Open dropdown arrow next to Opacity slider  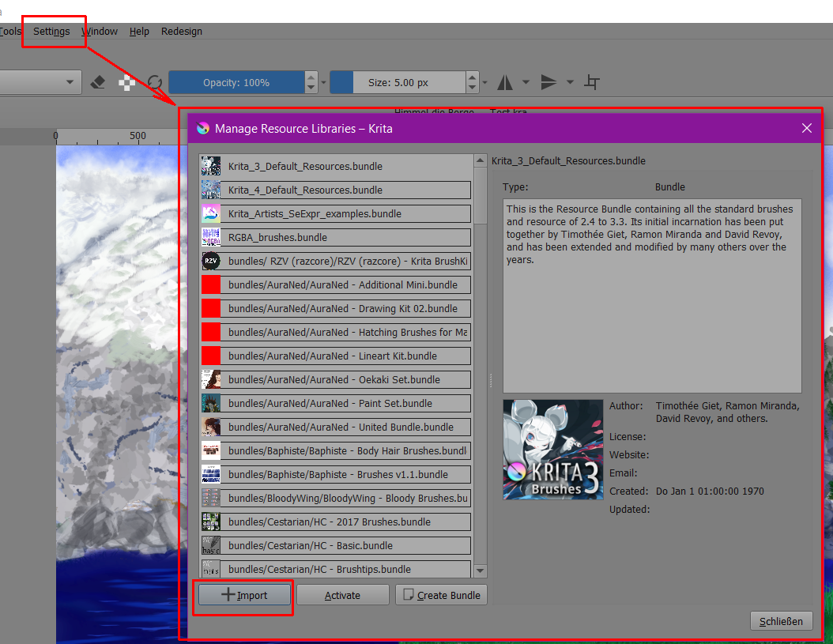323,82
